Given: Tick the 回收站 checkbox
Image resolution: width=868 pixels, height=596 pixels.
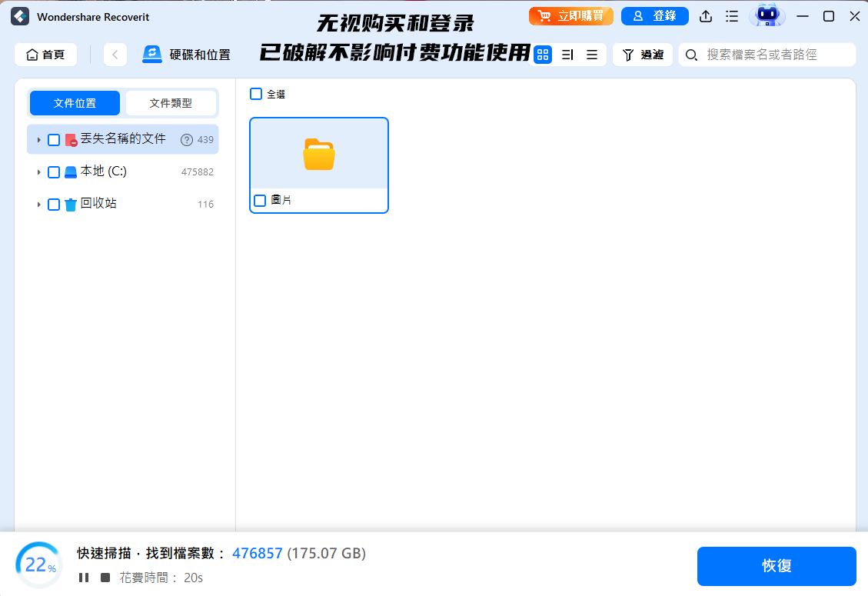Looking at the screenshot, I should (54, 205).
